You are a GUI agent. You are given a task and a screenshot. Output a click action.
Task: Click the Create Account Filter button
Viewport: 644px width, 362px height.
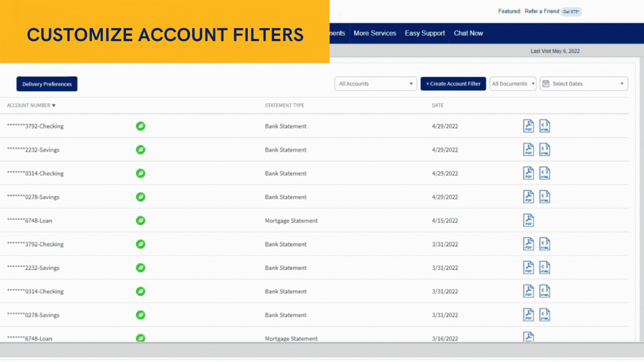453,83
